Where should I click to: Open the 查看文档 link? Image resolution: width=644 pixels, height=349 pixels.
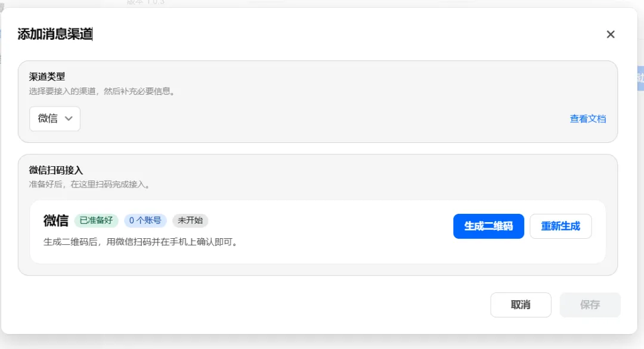tap(588, 119)
